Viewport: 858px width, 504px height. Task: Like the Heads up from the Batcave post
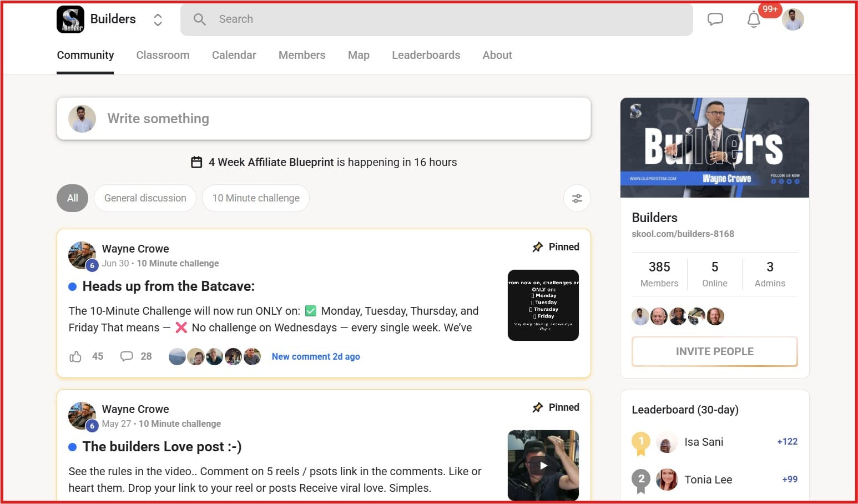coord(75,356)
